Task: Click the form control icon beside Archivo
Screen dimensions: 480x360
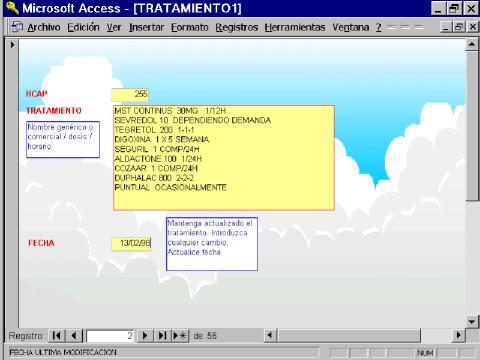Action: (17, 27)
